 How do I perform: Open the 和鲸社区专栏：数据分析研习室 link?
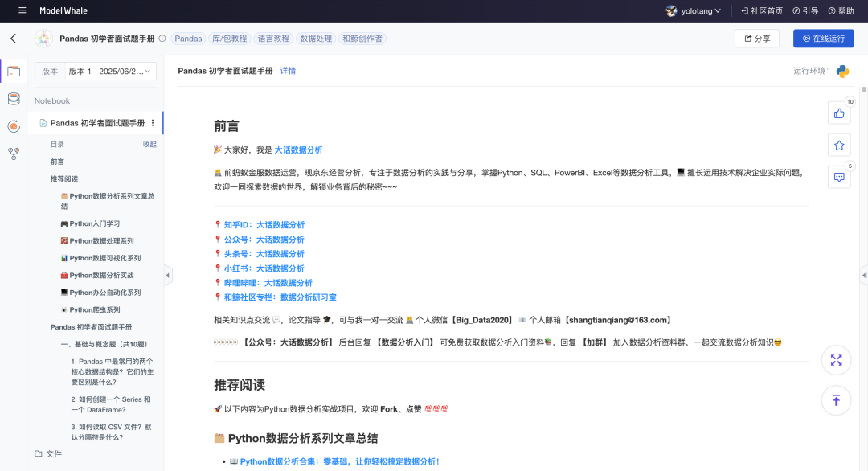[280, 297]
